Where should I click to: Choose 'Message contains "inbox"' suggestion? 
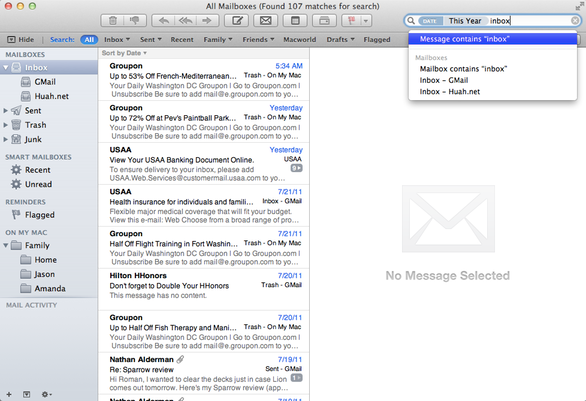pyautogui.click(x=493, y=39)
